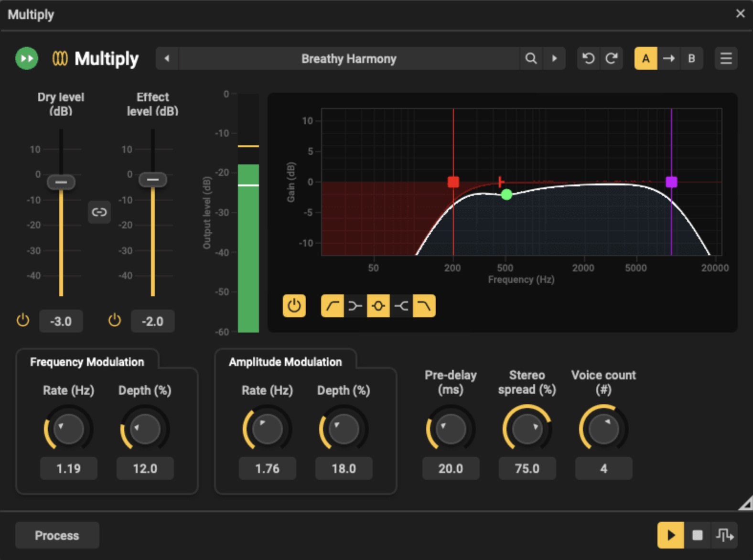This screenshot has width=753, height=560.
Task: Edit the Stereo spread value 75.0
Action: (x=527, y=468)
